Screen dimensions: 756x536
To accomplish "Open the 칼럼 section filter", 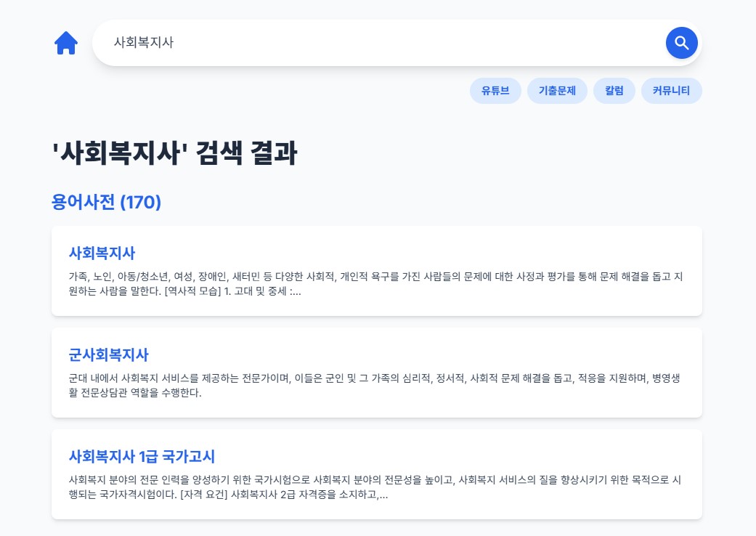I will 614,91.
